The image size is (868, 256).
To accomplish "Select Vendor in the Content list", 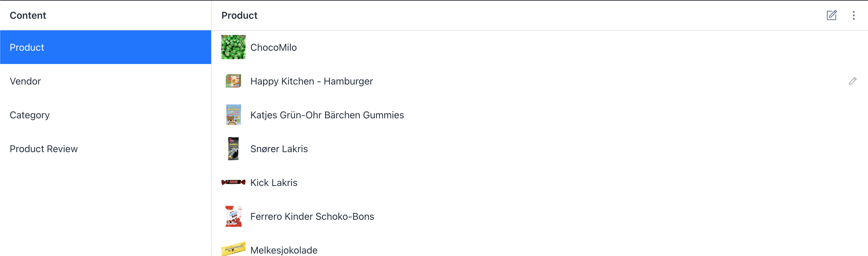I will click(x=106, y=81).
